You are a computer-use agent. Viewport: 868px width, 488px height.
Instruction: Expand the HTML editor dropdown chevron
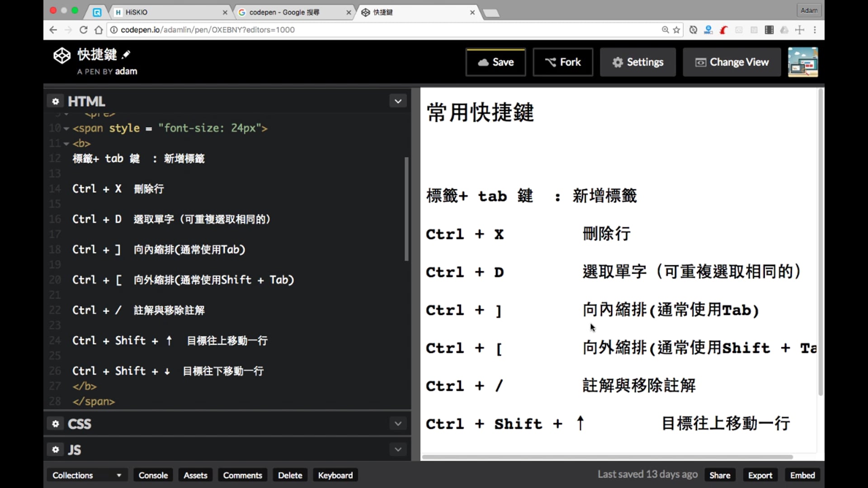pos(398,101)
